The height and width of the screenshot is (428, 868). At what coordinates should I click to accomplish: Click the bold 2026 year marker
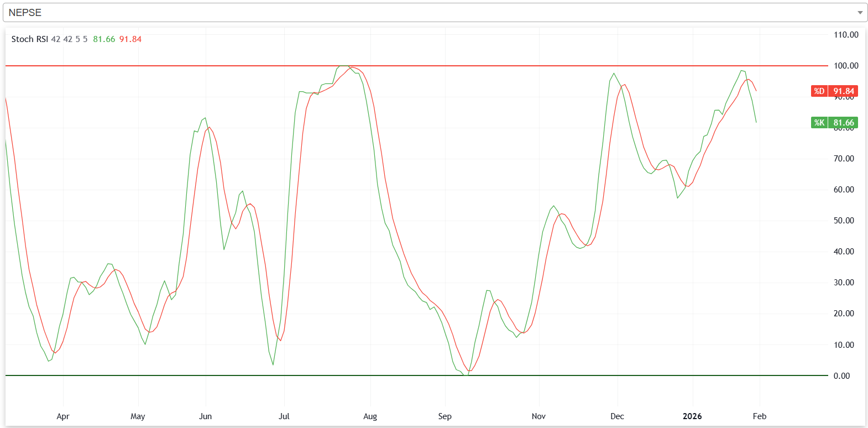(692, 416)
